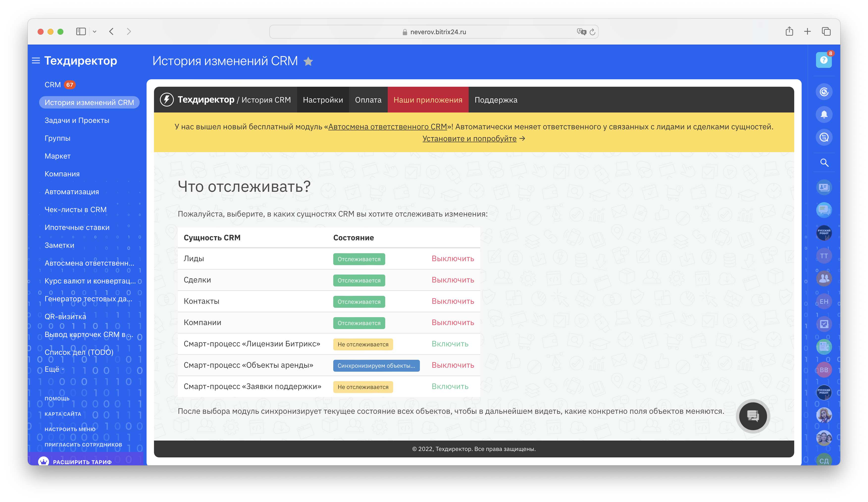Image resolution: width=868 pixels, height=502 pixels.
Task: Click the favorite star next to page title
Action: pyautogui.click(x=308, y=61)
